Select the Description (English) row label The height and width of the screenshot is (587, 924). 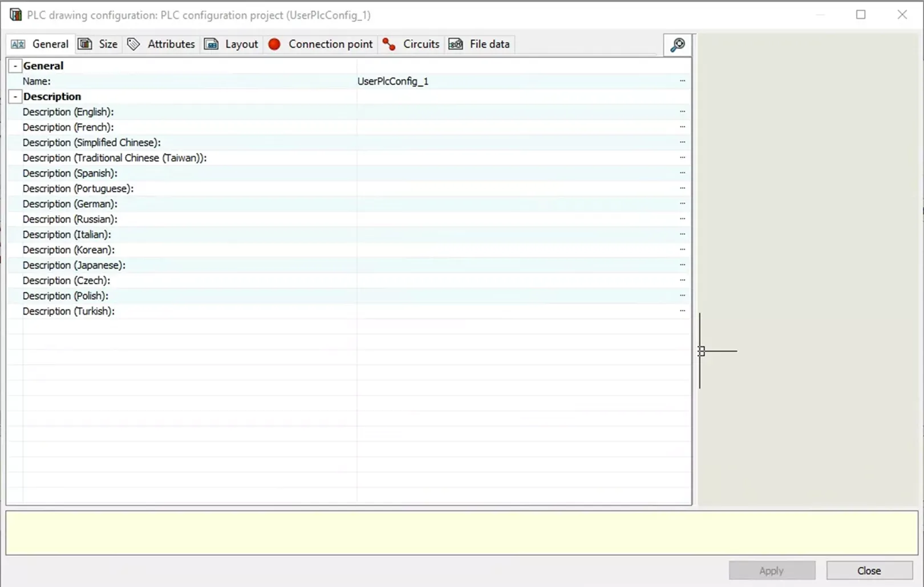tap(68, 112)
